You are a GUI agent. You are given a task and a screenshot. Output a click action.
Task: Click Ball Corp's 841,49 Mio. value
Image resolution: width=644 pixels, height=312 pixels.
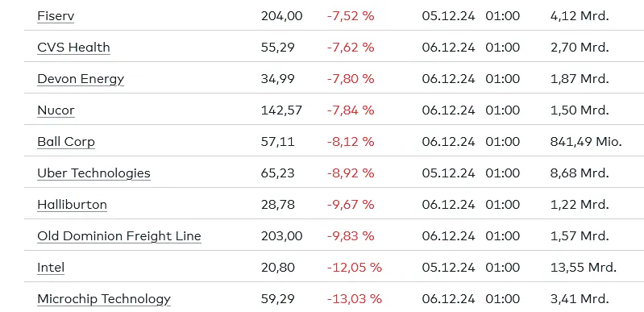(x=586, y=142)
